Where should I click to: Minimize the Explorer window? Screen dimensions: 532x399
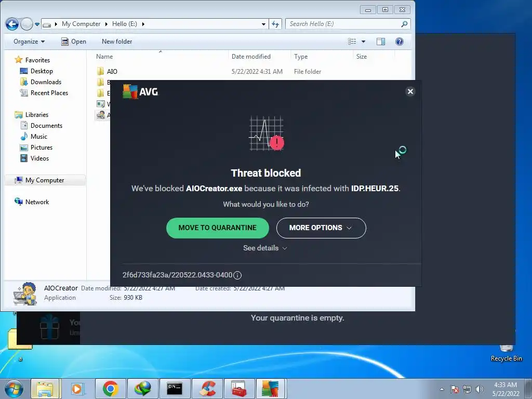(x=368, y=10)
